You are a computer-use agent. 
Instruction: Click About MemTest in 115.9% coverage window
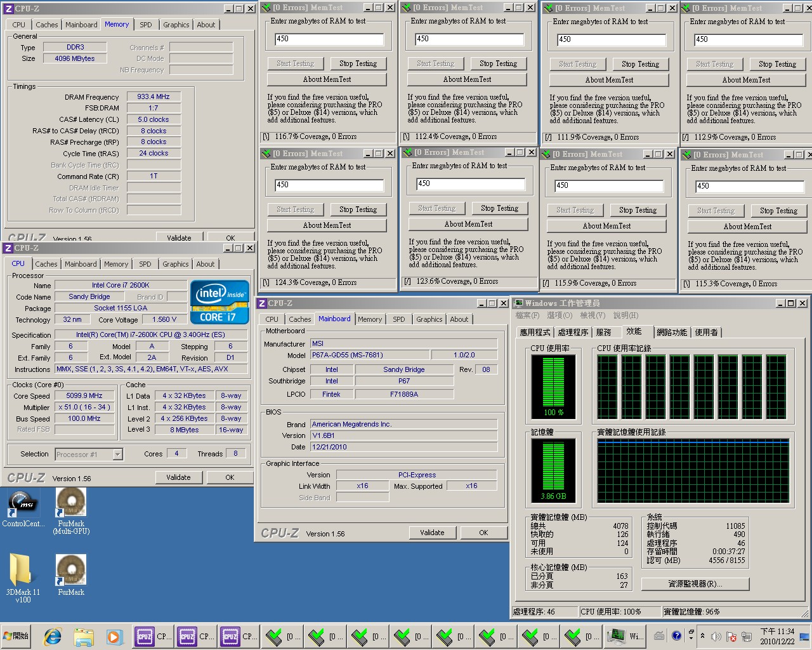click(x=606, y=226)
